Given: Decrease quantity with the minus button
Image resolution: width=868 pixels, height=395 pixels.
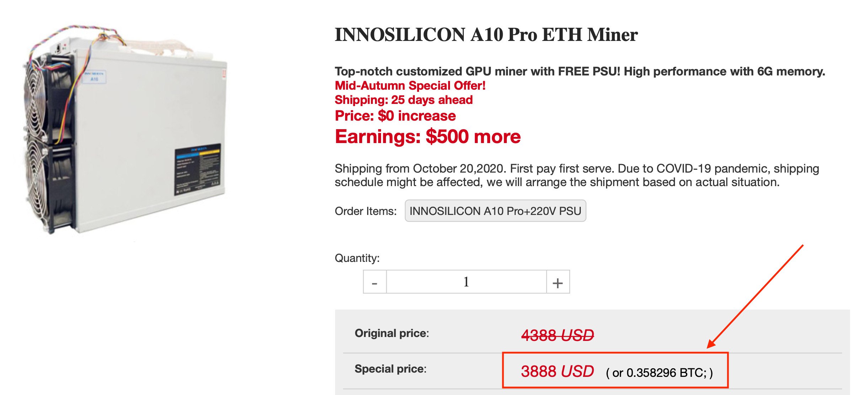Looking at the screenshot, I should point(375,282).
